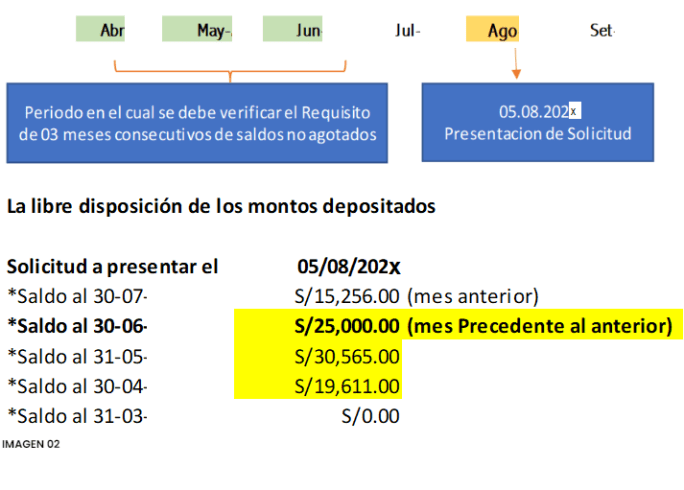Click the orange Ago month label
The width and height of the screenshot is (684, 490).
tap(502, 31)
